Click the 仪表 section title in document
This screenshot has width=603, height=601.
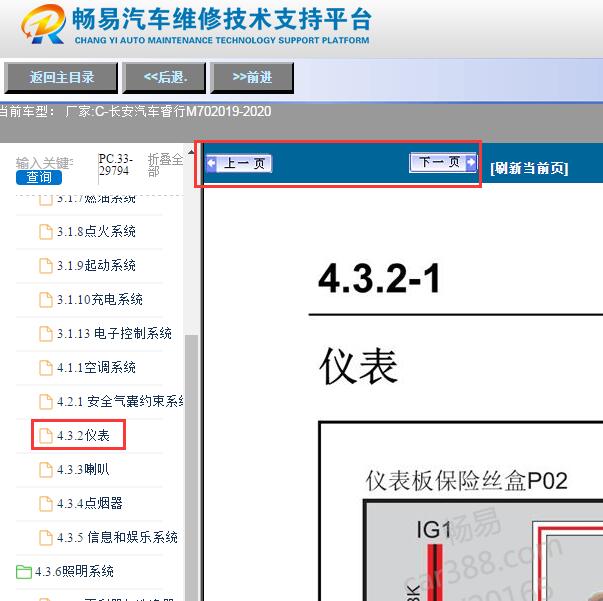click(x=358, y=366)
